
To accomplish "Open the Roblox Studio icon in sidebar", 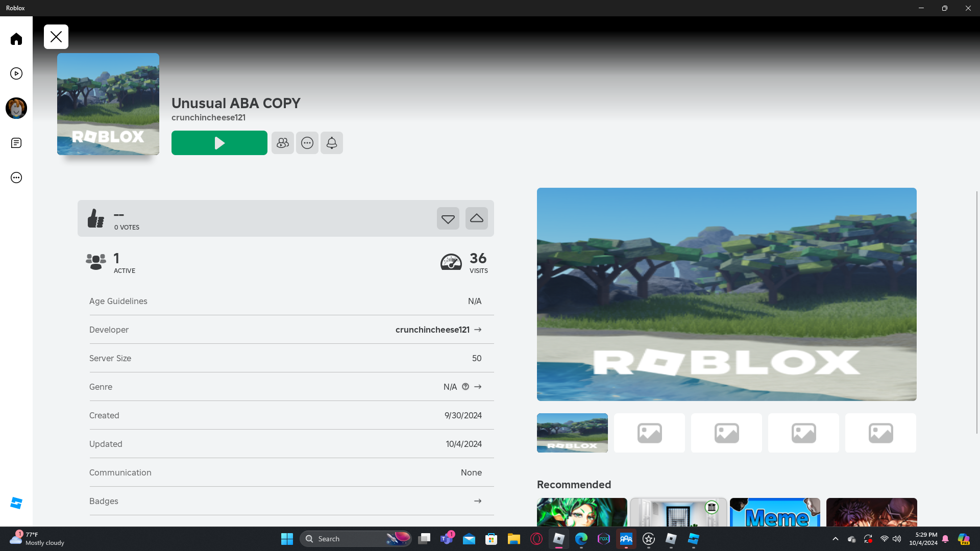I will (x=16, y=503).
